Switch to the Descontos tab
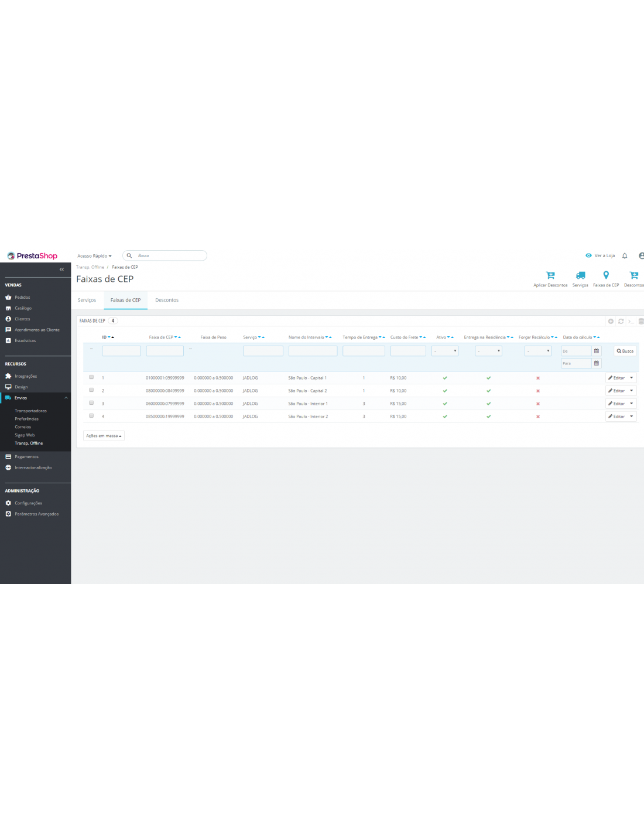This screenshot has width=644, height=833. pos(167,300)
